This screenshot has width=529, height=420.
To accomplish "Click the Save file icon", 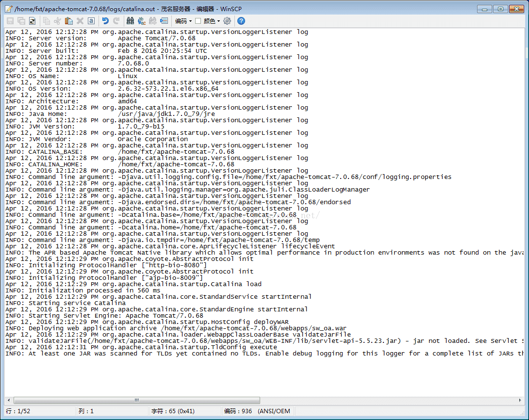I will coord(10,21).
